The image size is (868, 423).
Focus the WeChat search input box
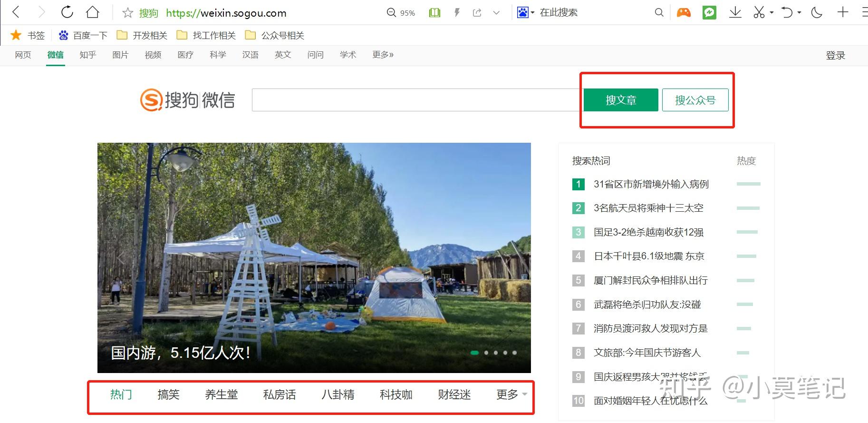pyautogui.click(x=417, y=100)
